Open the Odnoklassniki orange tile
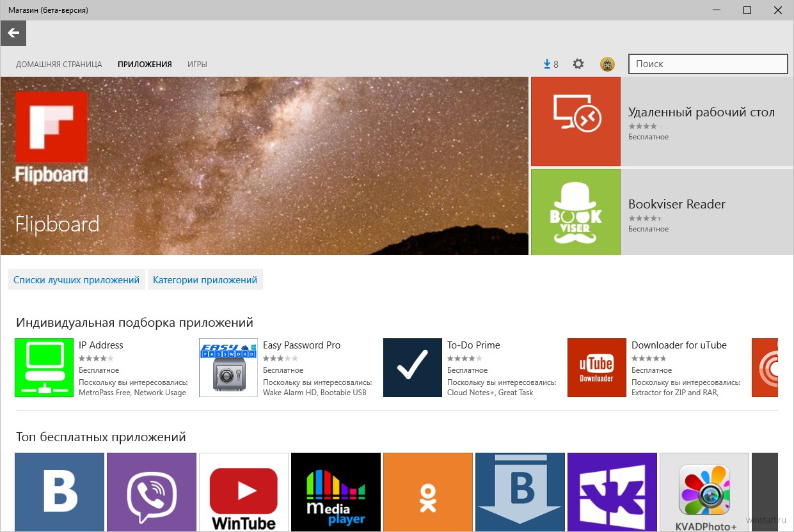 coord(428,492)
